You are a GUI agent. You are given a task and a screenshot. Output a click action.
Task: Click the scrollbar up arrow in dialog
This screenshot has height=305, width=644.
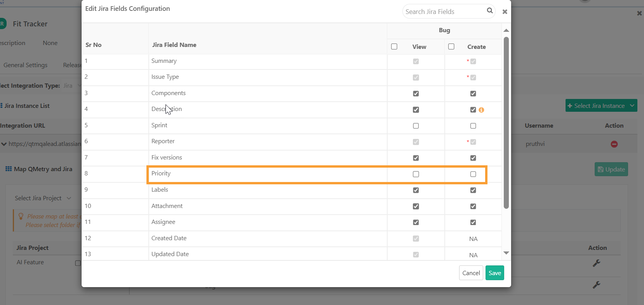[x=506, y=30]
